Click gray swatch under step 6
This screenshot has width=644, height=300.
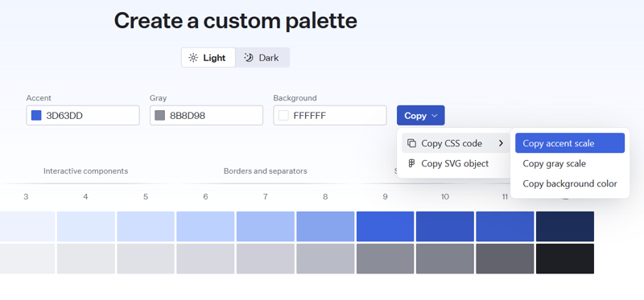(206, 258)
